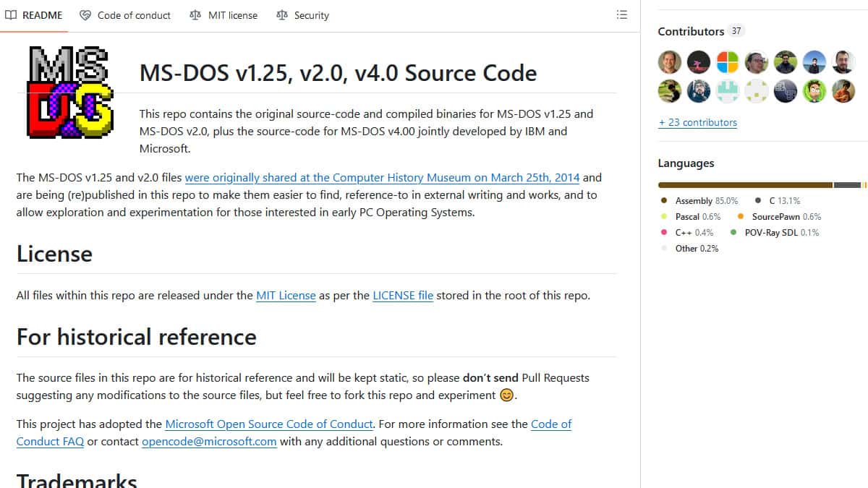The width and height of the screenshot is (868, 488).
Task: Show the + 23 contributors link
Action: point(698,122)
